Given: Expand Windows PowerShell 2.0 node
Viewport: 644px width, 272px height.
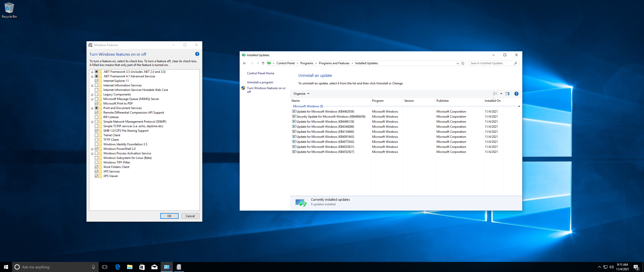Looking at the screenshot, I should coord(92,149).
